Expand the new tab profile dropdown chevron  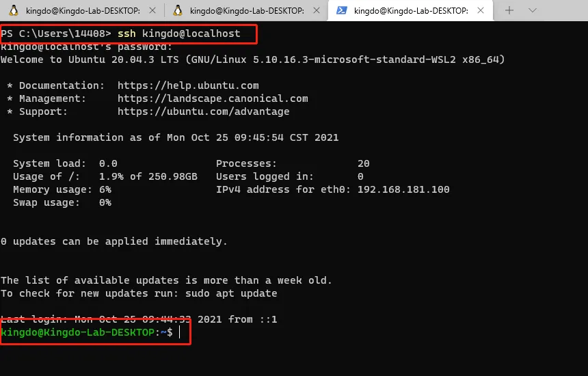[533, 10]
